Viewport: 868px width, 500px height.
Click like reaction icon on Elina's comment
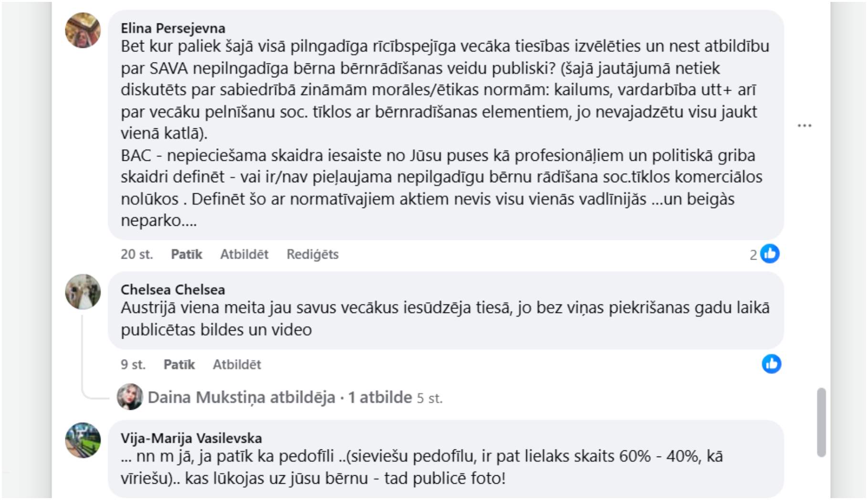click(770, 254)
